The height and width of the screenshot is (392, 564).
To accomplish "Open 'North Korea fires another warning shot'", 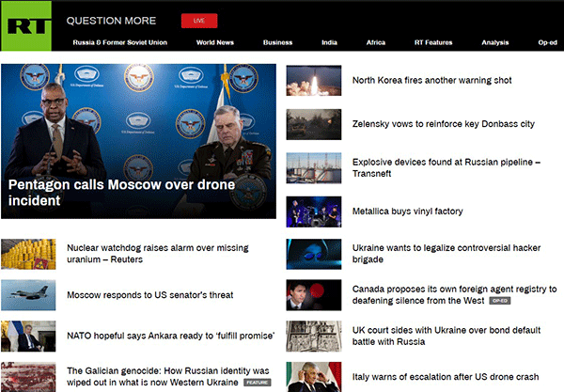I will (x=431, y=80).
